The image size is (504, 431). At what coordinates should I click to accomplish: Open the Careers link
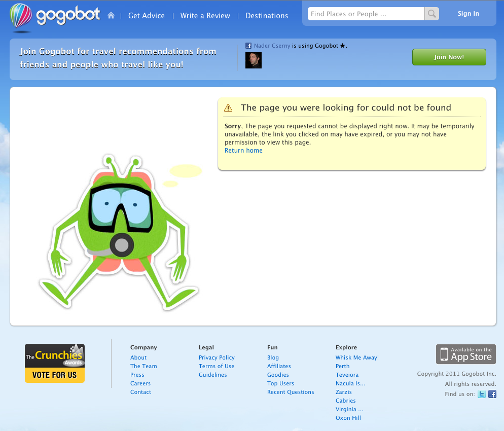pos(140,383)
